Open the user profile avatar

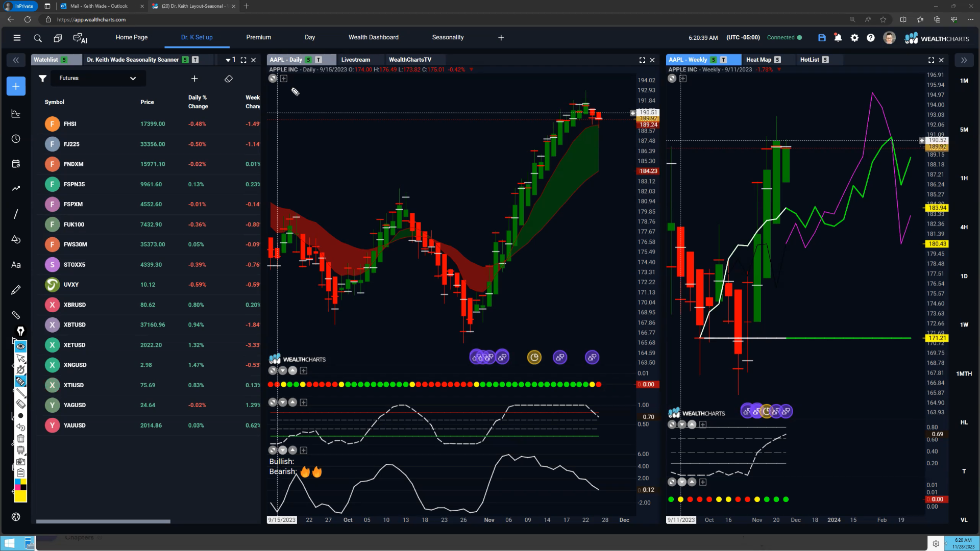click(x=889, y=38)
